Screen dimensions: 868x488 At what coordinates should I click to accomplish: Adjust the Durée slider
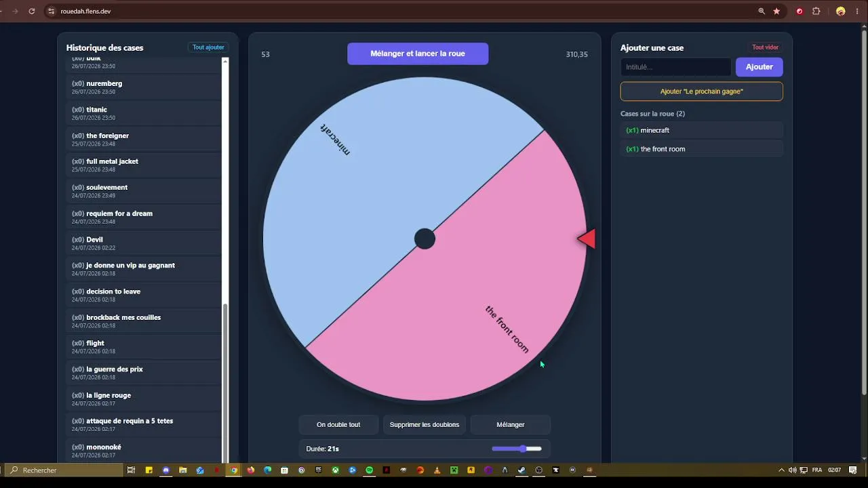[x=517, y=449]
